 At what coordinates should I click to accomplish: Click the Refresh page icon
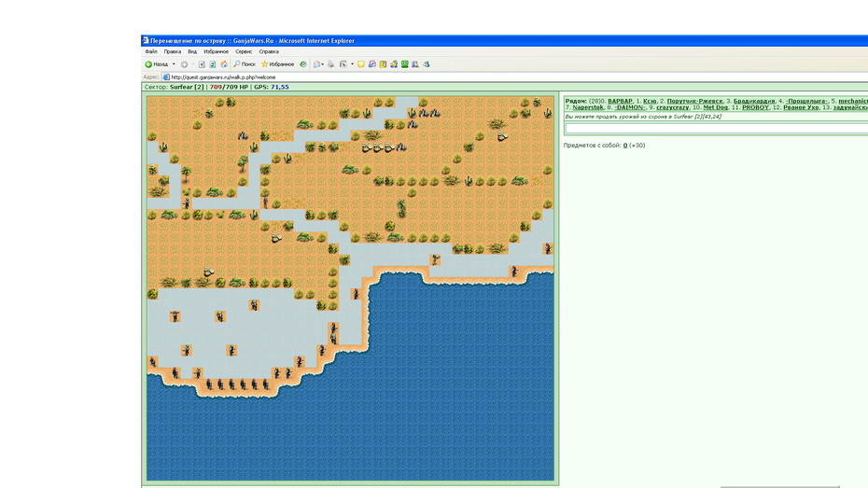coord(213,64)
